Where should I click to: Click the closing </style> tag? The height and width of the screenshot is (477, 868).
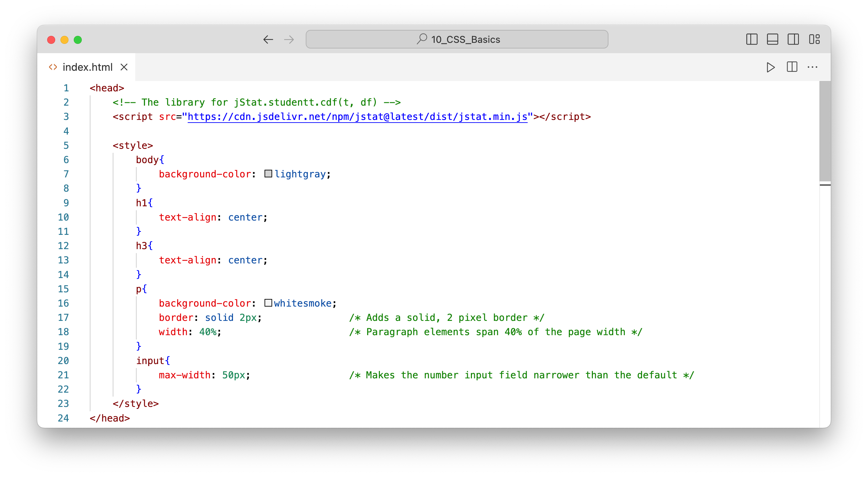pos(136,403)
